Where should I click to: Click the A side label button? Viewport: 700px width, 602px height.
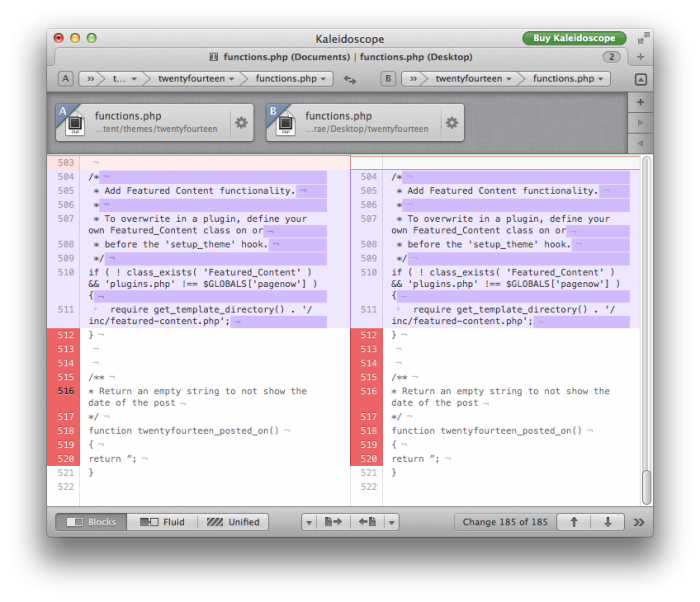(66, 79)
